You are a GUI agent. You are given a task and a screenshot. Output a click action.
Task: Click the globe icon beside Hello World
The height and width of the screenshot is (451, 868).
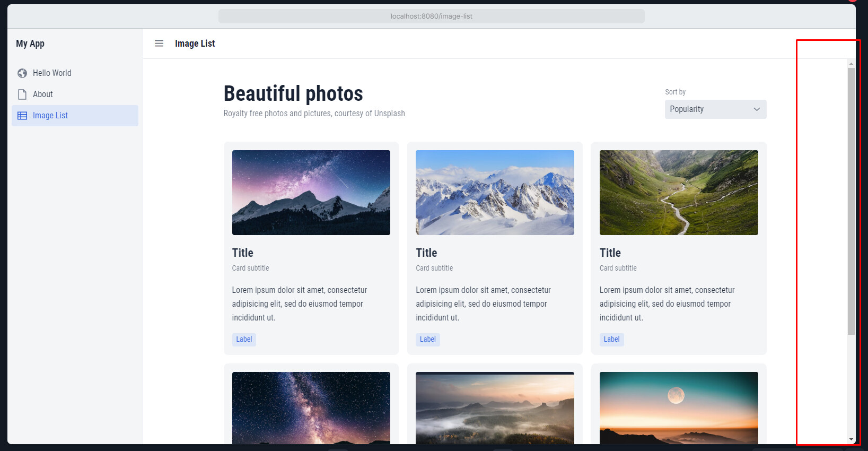click(x=22, y=73)
